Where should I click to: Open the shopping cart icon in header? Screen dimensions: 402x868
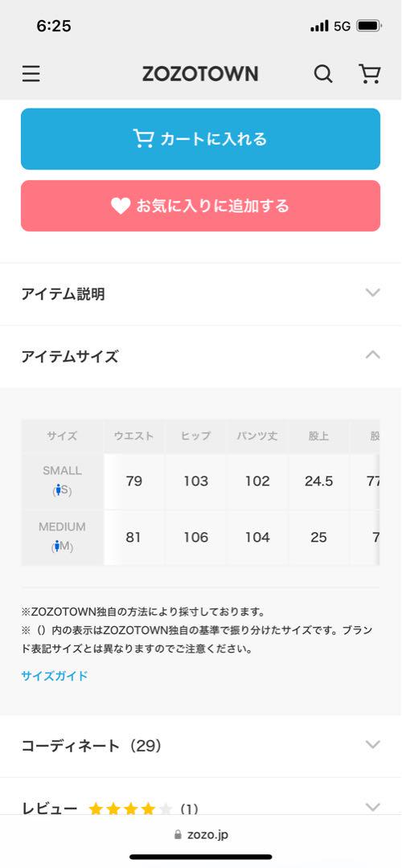click(369, 74)
